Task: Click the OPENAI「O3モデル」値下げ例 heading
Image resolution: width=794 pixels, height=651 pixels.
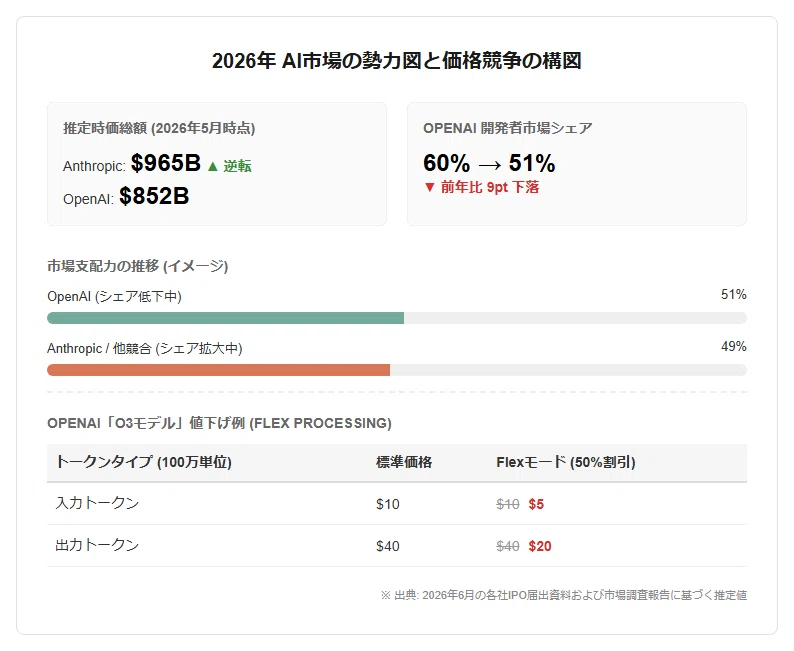Action: coord(219,423)
